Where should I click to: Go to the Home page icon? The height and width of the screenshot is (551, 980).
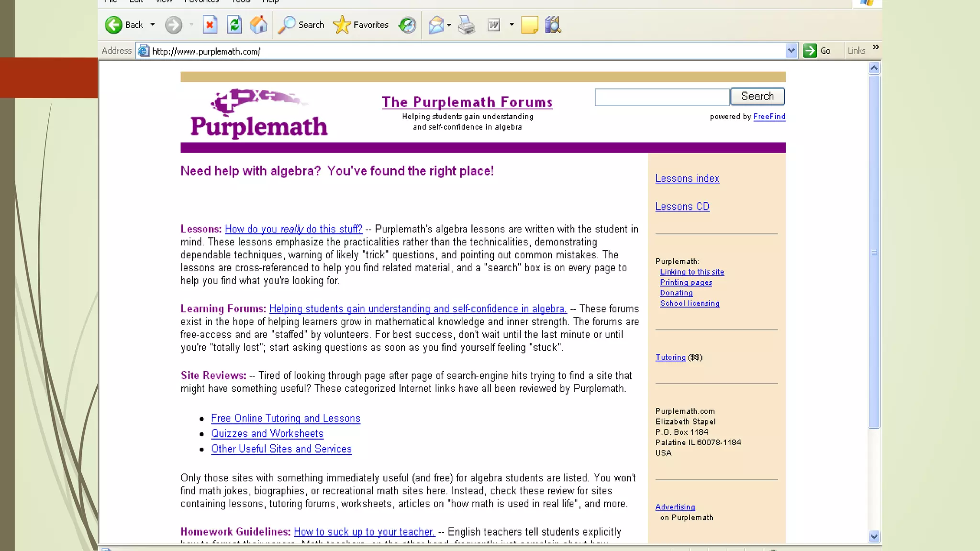pyautogui.click(x=258, y=25)
